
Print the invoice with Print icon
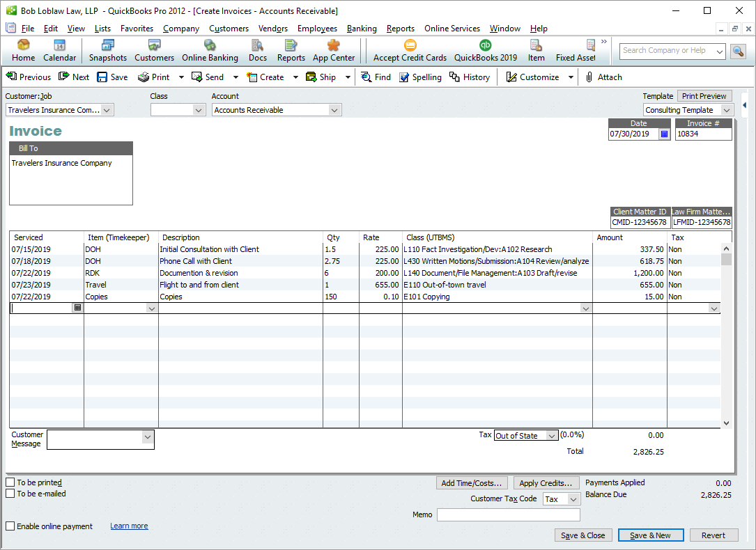154,77
